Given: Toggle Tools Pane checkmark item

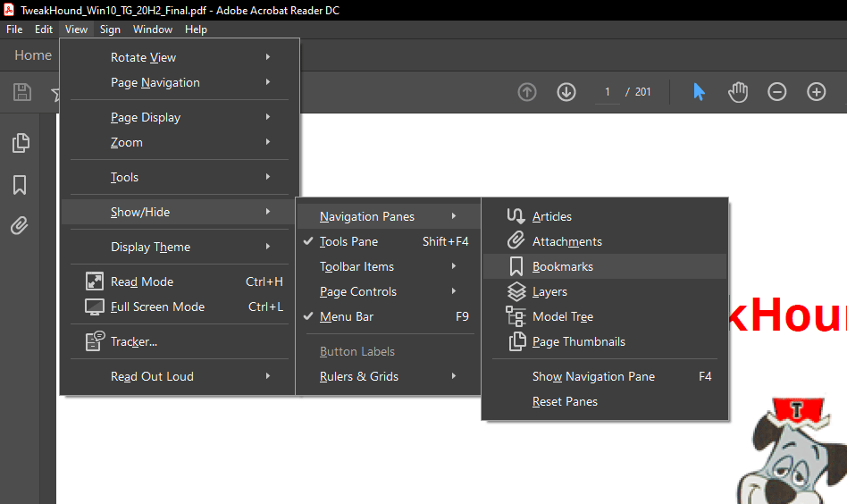Looking at the screenshot, I should coord(388,241).
